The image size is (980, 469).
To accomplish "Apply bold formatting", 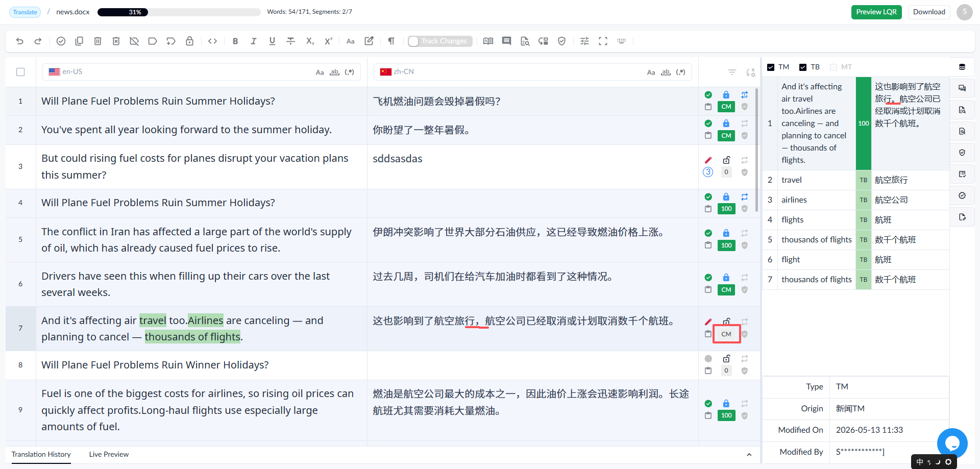I will tap(235, 41).
